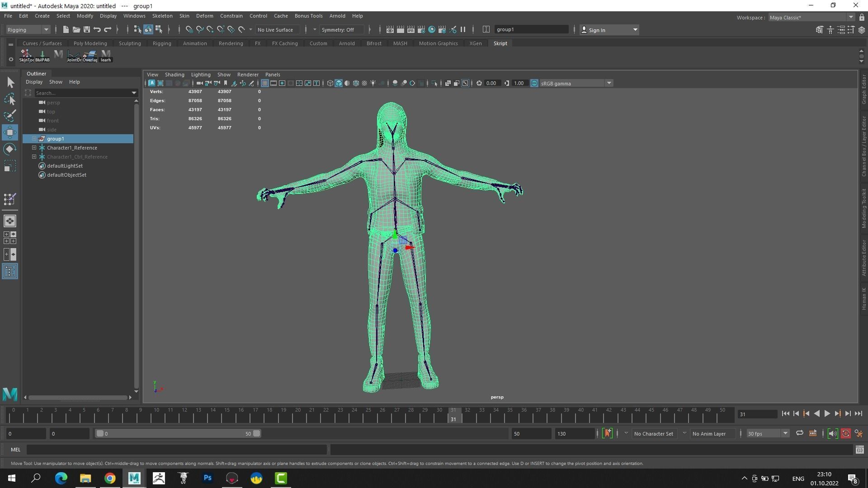Open the sRGB gamma view transform dropdown
Viewport: 868px width, 488px height.
(576, 83)
